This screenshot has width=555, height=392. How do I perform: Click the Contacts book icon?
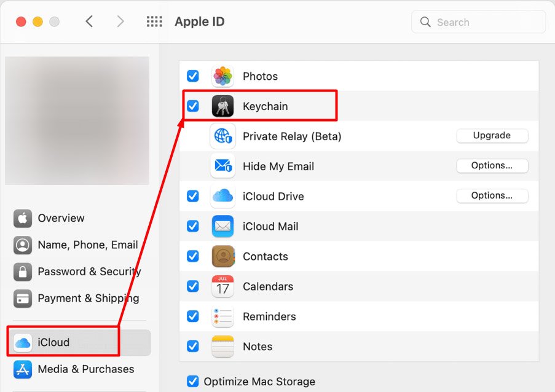[222, 256]
